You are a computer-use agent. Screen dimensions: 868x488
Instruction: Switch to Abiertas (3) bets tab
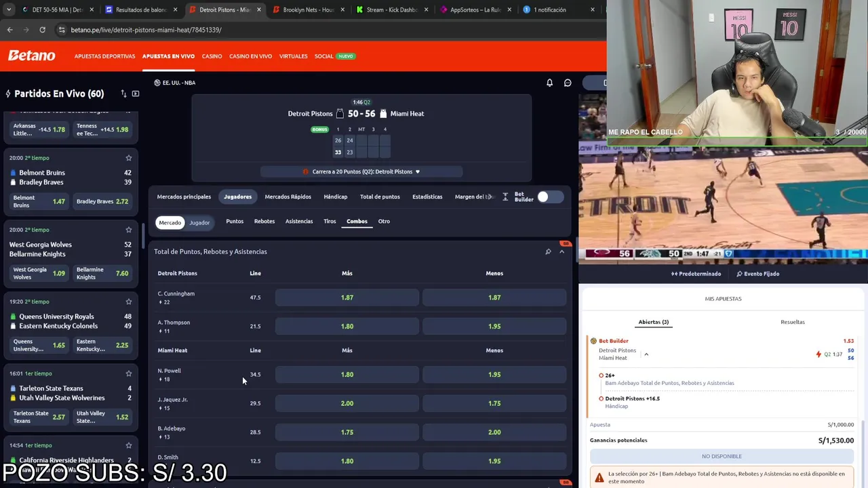tap(653, 322)
